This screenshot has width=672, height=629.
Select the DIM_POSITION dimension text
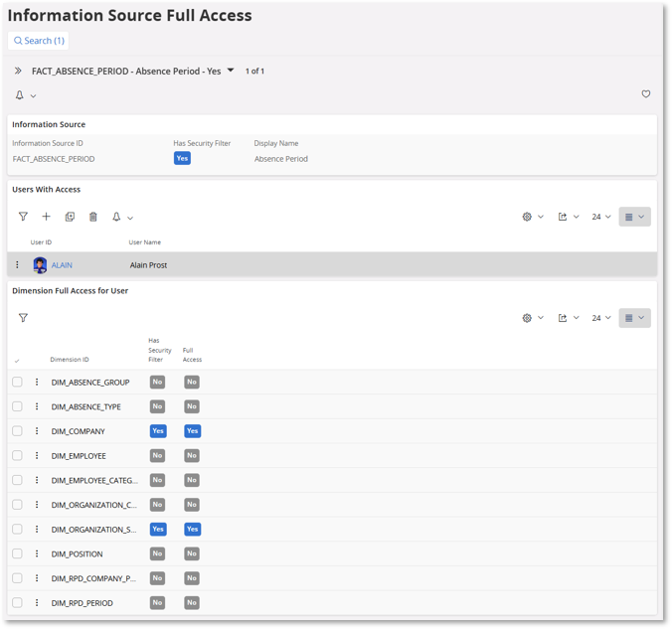(78, 554)
